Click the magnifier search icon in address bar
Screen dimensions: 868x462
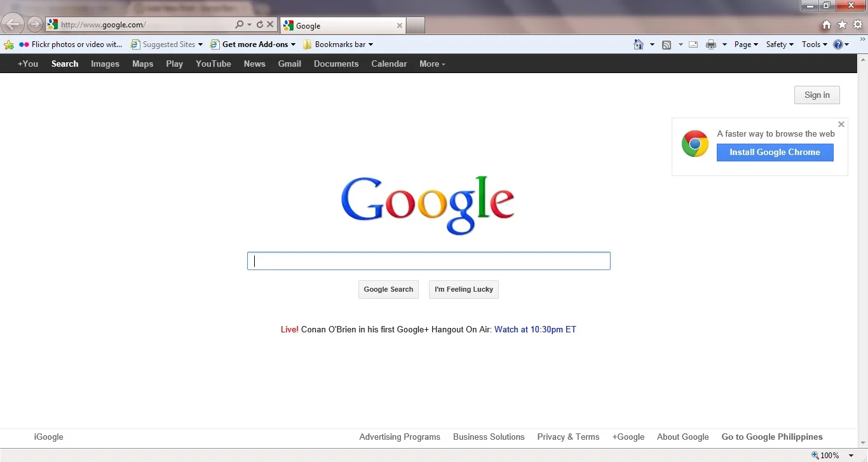[239, 25]
